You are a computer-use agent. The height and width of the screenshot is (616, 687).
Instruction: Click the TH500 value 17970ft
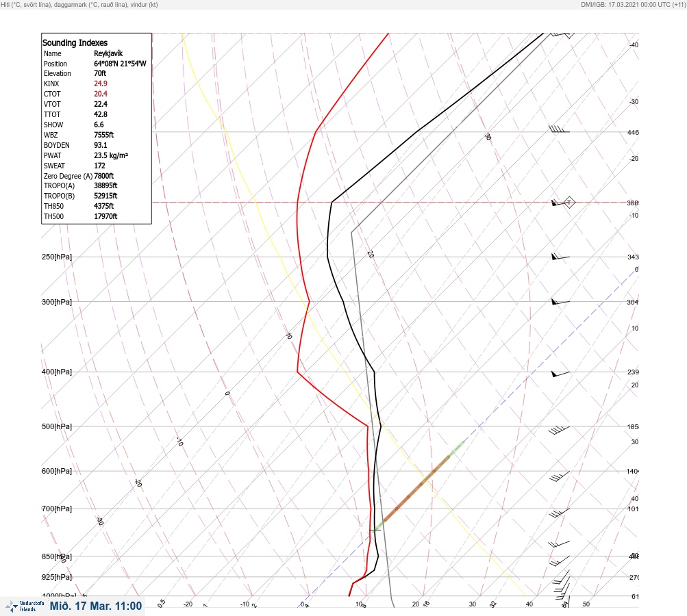pyautogui.click(x=105, y=216)
